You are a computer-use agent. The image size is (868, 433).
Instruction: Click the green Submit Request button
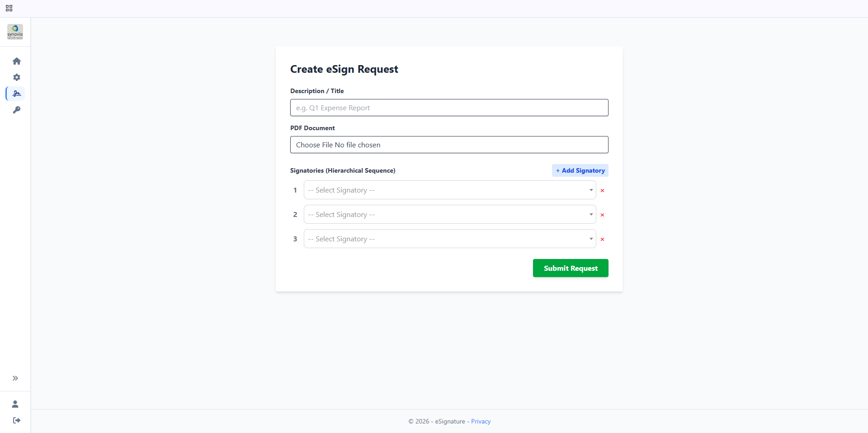click(571, 268)
